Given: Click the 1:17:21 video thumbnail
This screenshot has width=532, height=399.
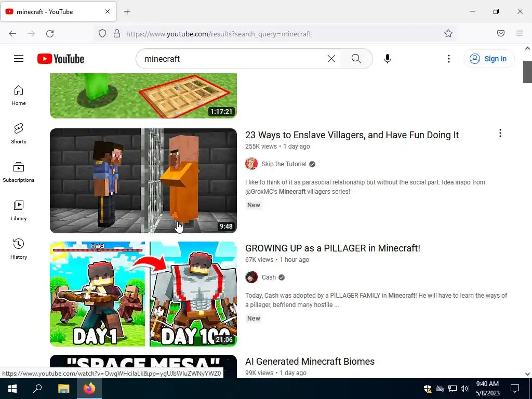Looking at the screenshot, I should [x=143, y=96].
